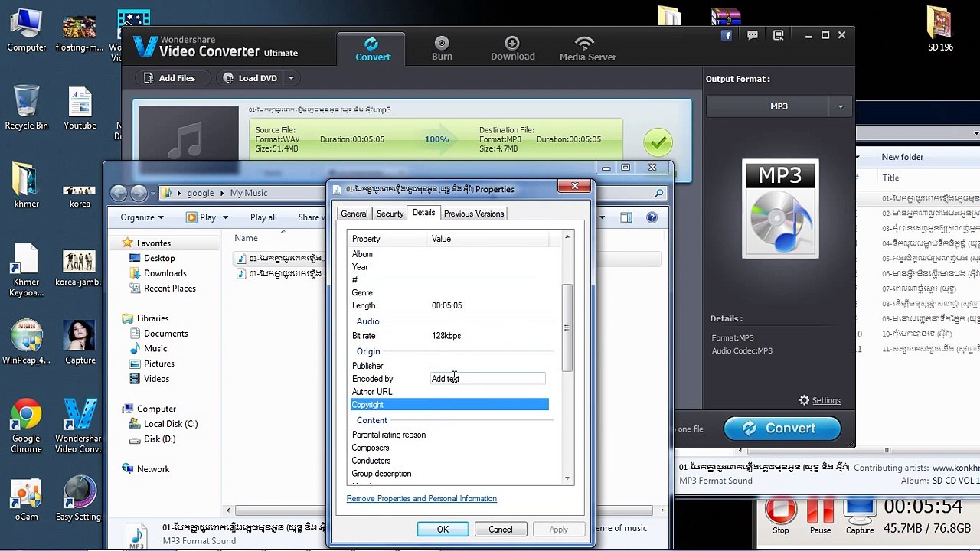This screenshot has width=980, height=551.
Task: Open the Explorer help question-mark icon
Action: tap(652, 217)
